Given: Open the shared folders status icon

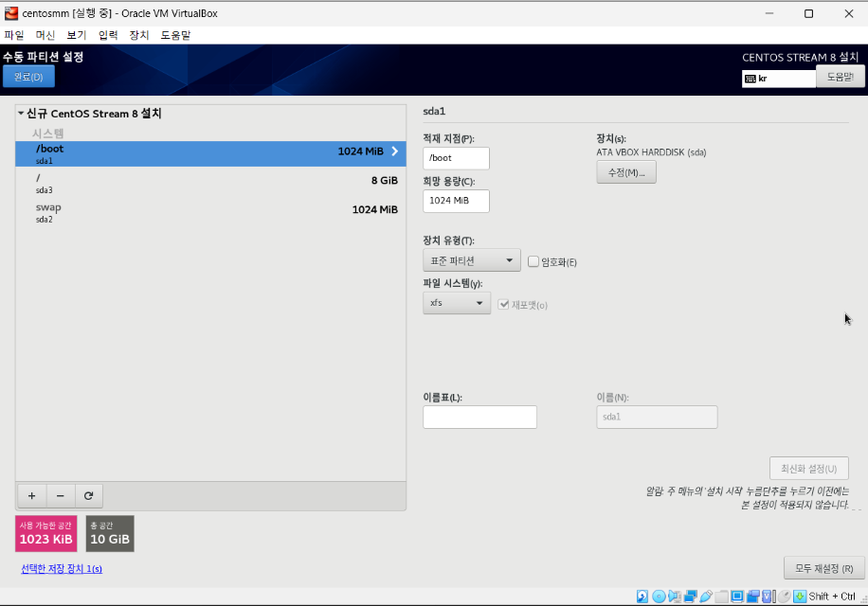Looking at the screenshot, I should [721, 596].
